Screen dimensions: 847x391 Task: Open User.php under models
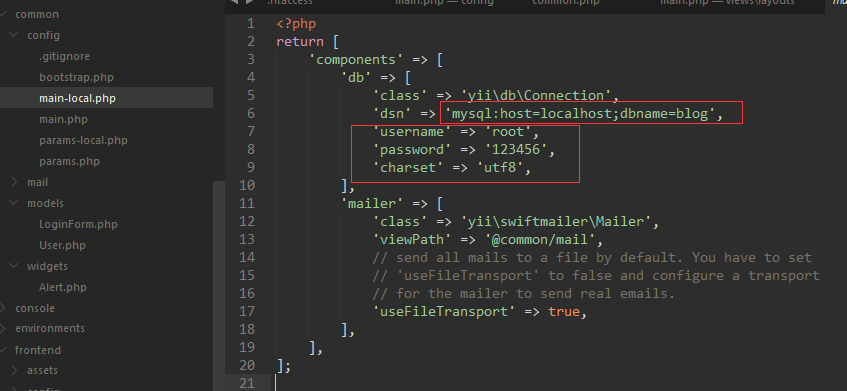pos(62,245)
